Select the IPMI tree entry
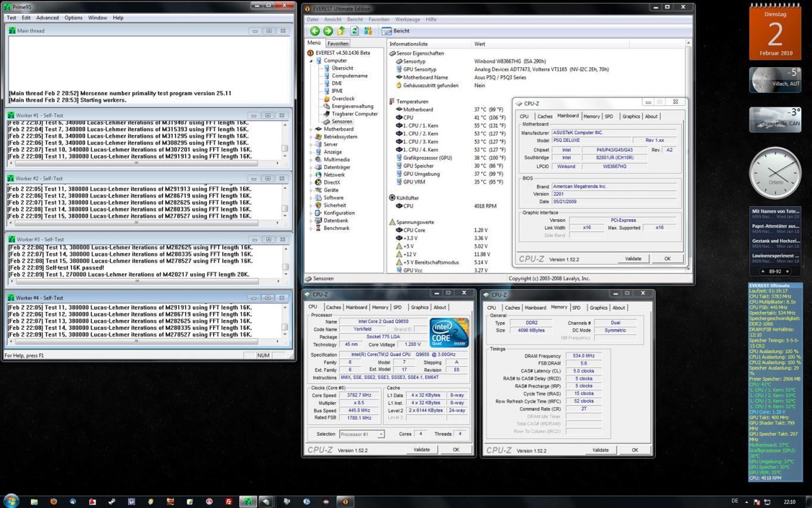 pyautogui.click(x=337, y=91)
